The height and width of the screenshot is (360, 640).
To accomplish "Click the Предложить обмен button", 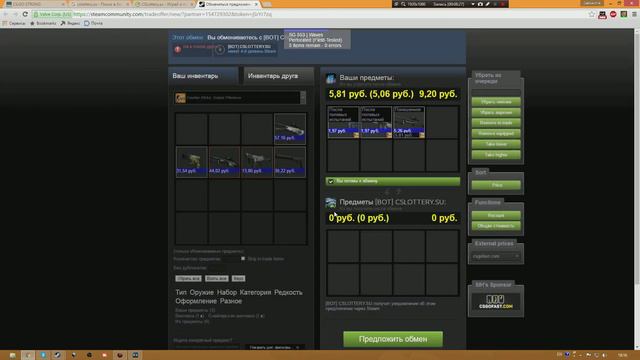I will [x=393, y=339].
